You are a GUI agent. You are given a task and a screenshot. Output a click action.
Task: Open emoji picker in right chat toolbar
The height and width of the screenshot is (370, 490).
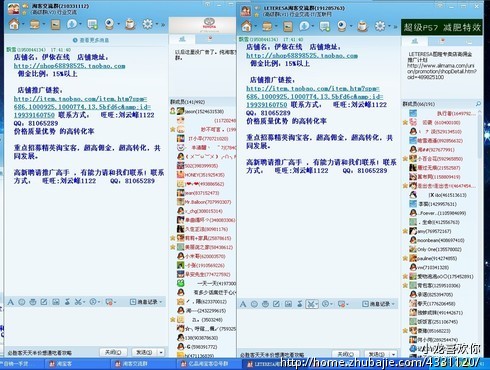254,304
